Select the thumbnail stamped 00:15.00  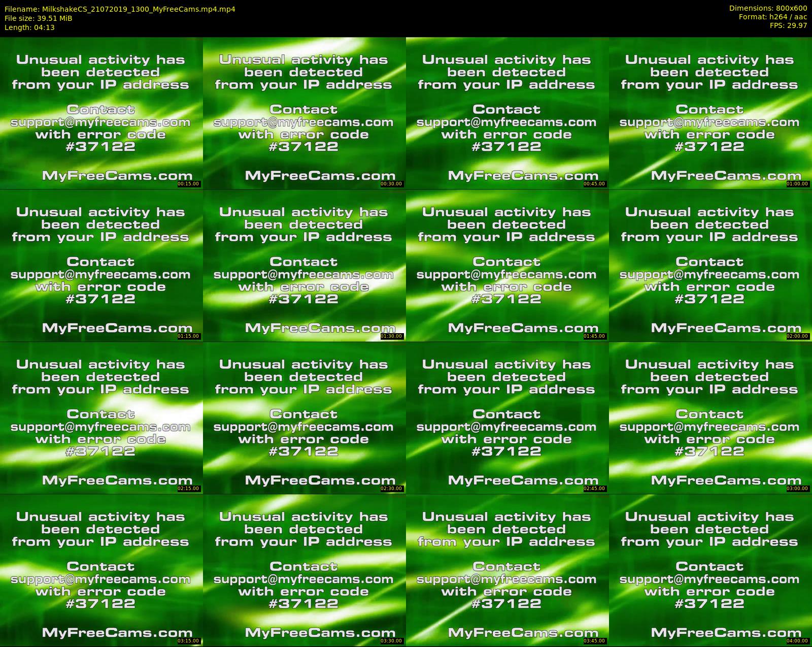click(x=101, y=113)
